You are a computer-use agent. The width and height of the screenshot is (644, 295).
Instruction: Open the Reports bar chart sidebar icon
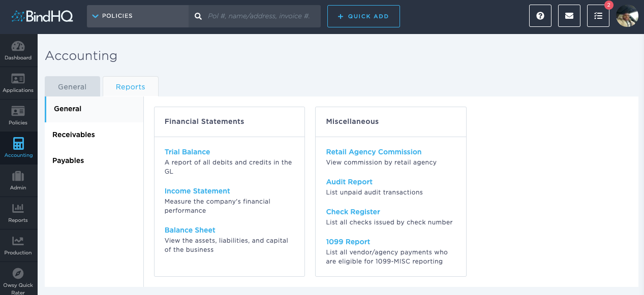click(x=18, y=209)
